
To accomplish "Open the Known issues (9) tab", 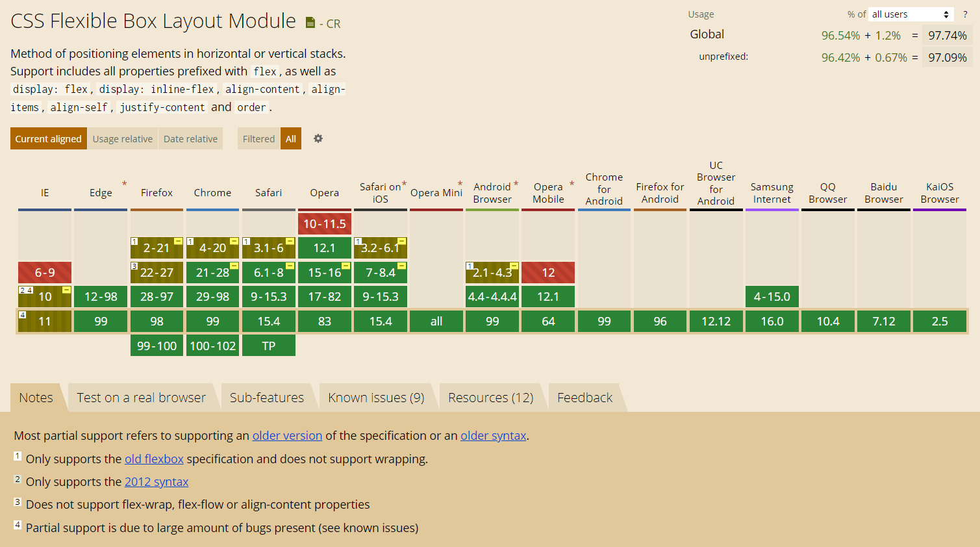I will [376, 398].
